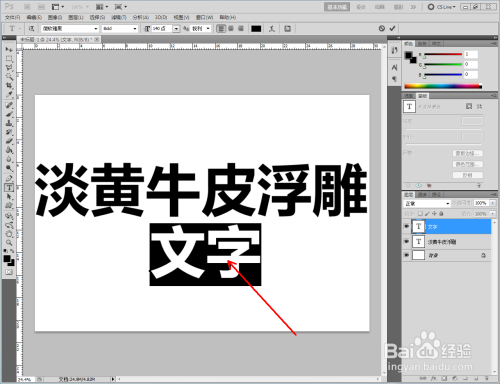Click the color spectrum ramp bar

[443, 86]
